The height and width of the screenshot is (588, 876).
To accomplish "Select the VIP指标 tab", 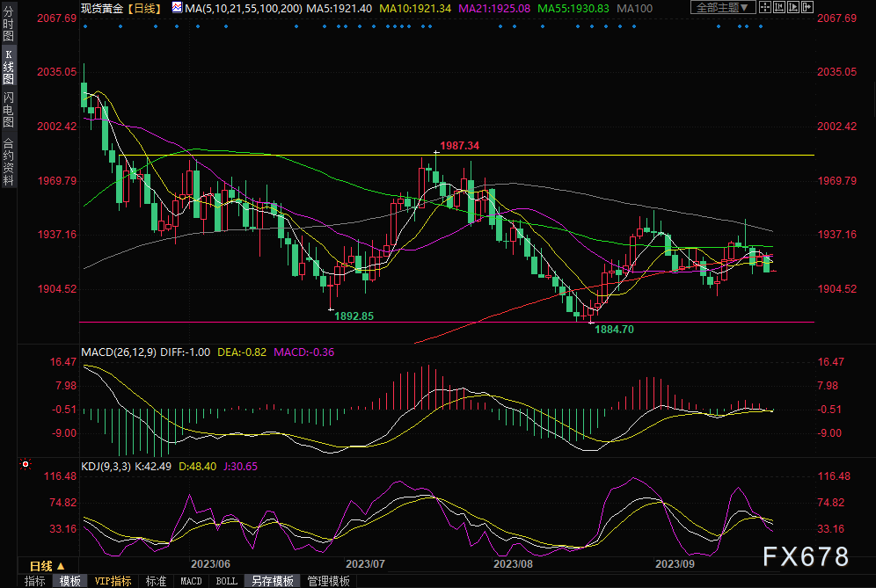I will [x=113, y=581].
